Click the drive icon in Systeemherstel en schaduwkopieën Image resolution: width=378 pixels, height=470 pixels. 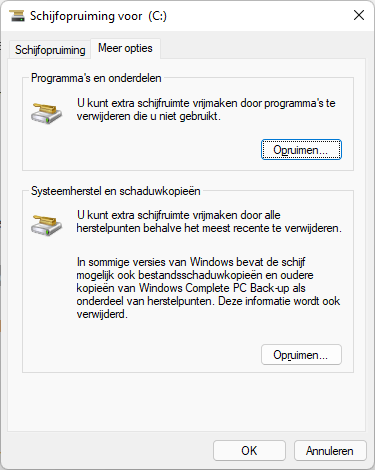[x=46, y=225]
